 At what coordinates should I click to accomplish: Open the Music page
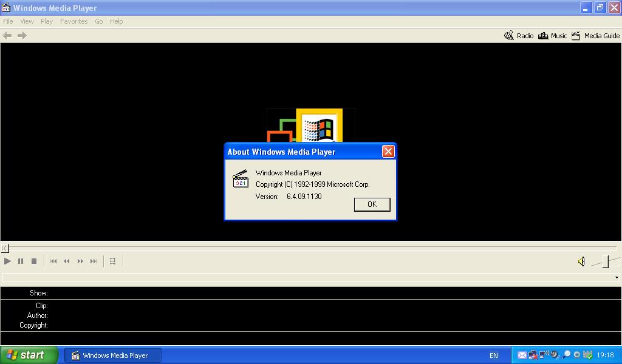[552, 35]
